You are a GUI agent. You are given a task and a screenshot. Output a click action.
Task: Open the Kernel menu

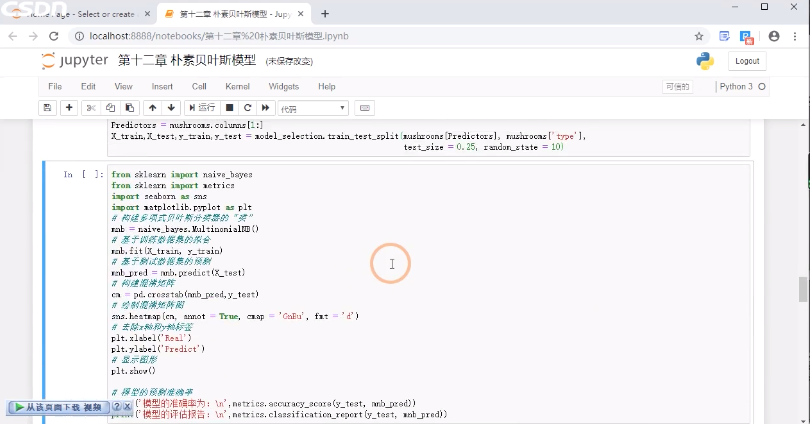click(237, 86)
